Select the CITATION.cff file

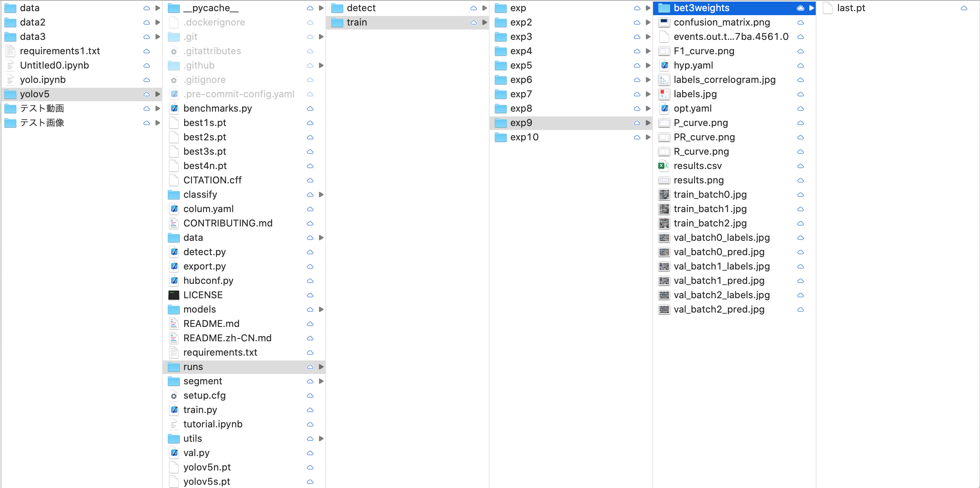click(x=213, y=180)
